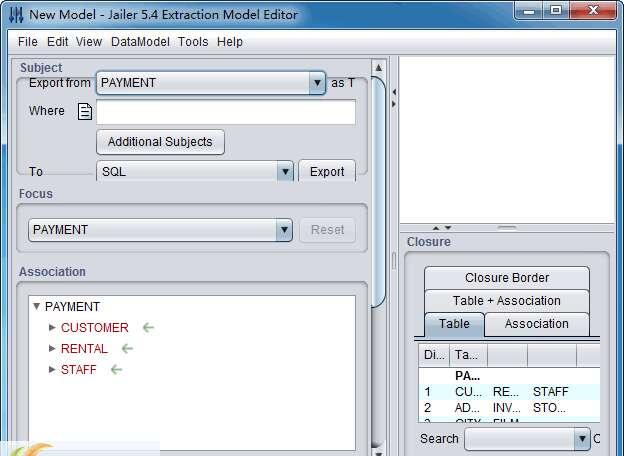Screen dimensions: 624x456
Task: Open the DataModel menu
Action: [x=140, y=42]
